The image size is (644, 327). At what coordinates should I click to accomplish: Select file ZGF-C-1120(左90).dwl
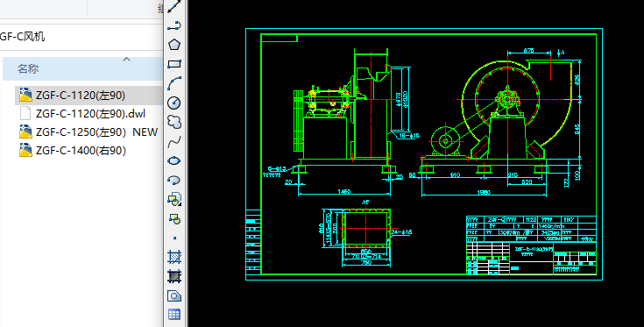pos(90,114)
